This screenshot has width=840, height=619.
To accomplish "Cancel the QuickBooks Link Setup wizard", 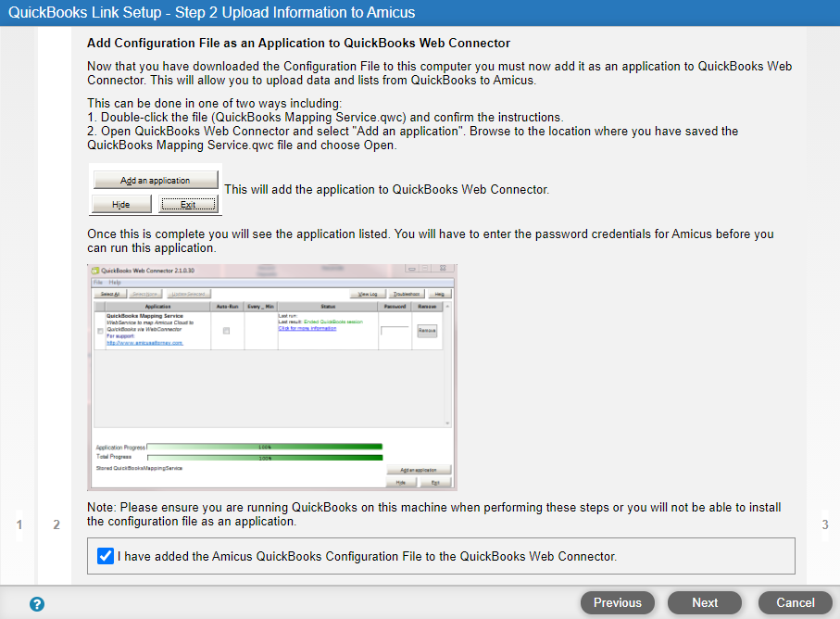I will point(795,603).
